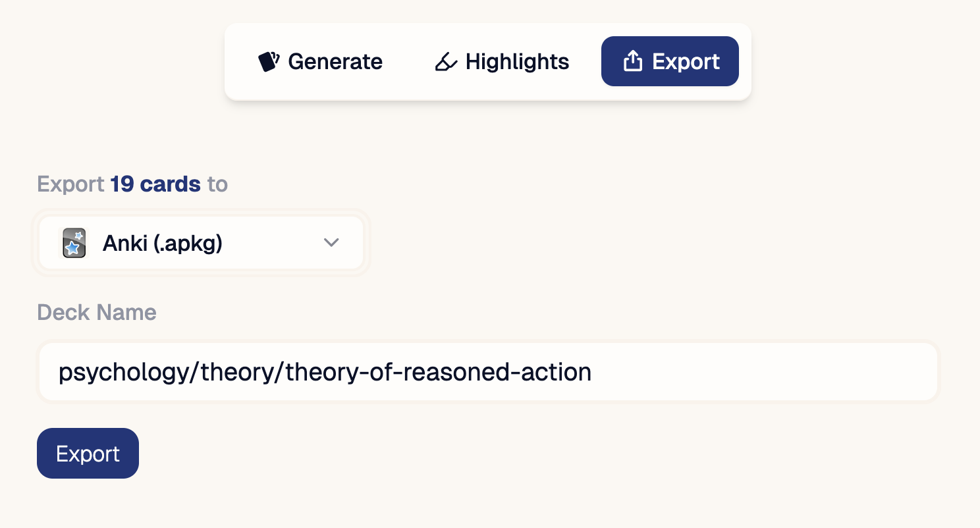980x528 pixels.
Task: Click the Anki (.apkg) text label
Action: point(162,244)
